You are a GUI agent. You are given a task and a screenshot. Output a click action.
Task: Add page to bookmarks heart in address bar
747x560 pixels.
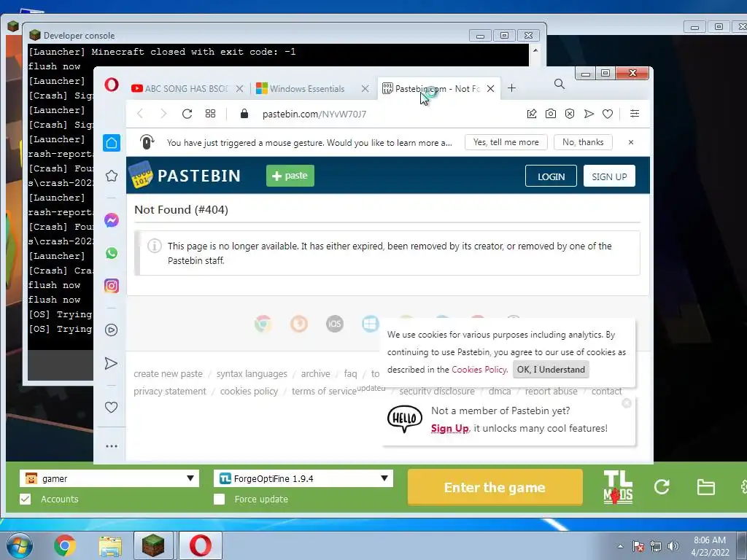[x=608, y=114]
